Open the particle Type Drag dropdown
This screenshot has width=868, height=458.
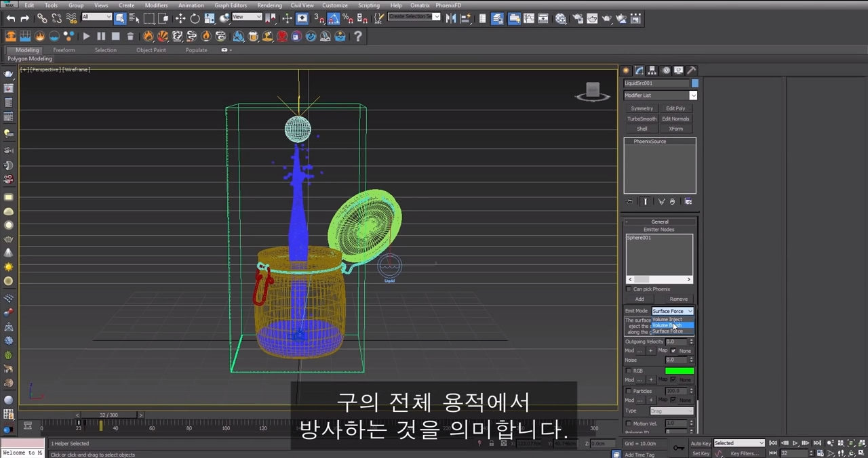pos(672,411)
